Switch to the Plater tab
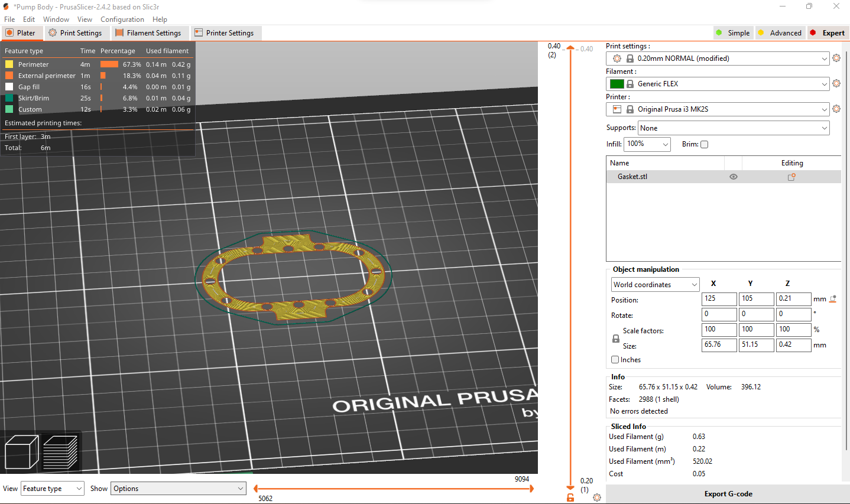 [21, 33]
